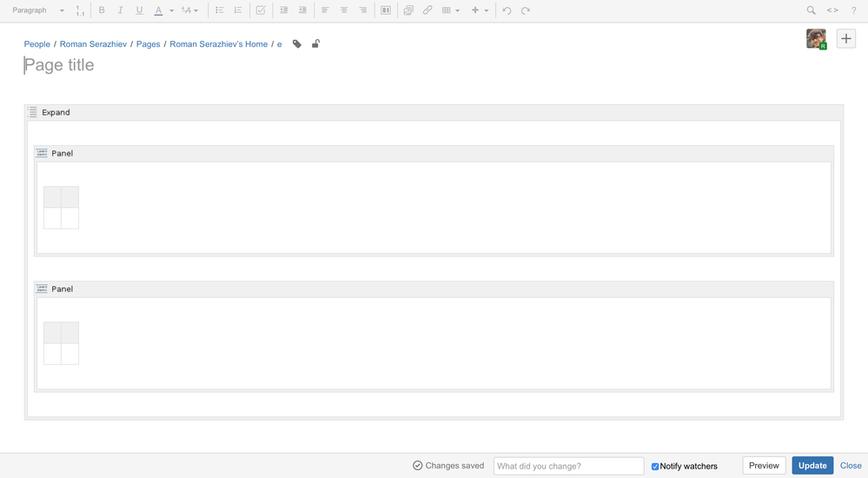Viewport: 868px width, 478px height.
Task: Click the plus invite editors button
Action: coord(846,39)
